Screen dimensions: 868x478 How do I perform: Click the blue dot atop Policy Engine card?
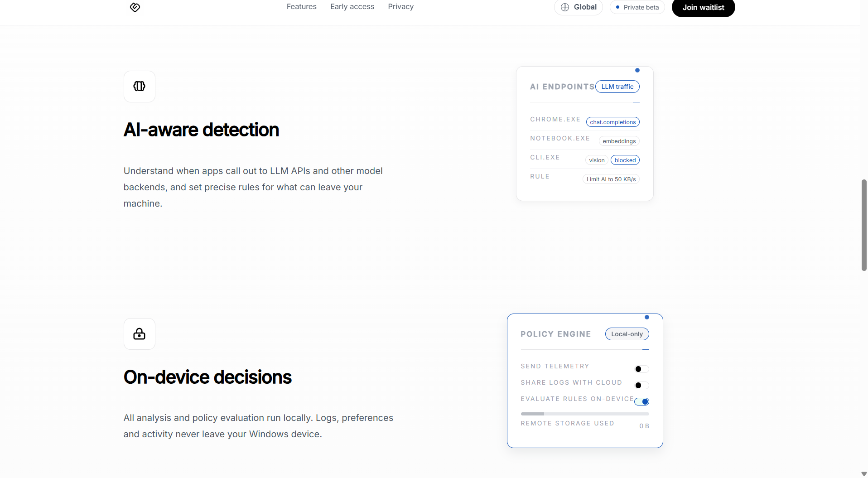[647, 317]
